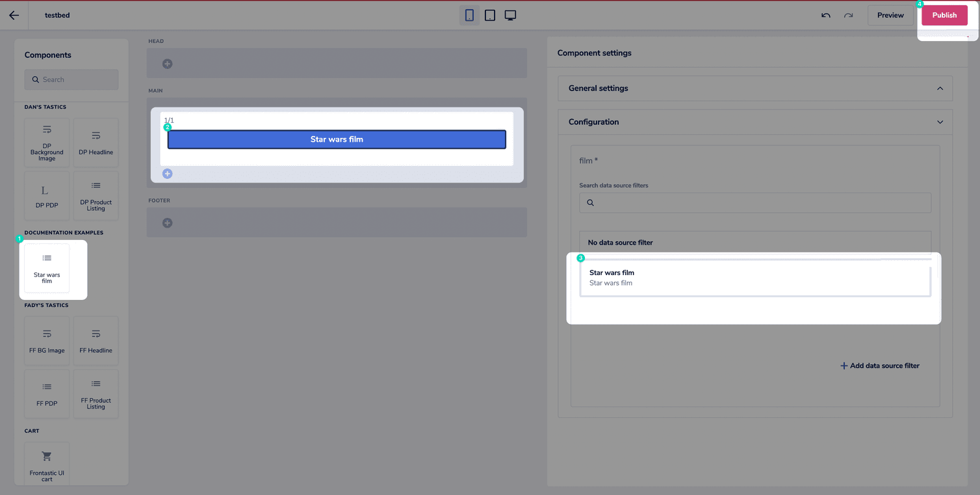The image size is (980, 495).
Task: Select the DP Background Image component
Action: (x=46, y=142)
